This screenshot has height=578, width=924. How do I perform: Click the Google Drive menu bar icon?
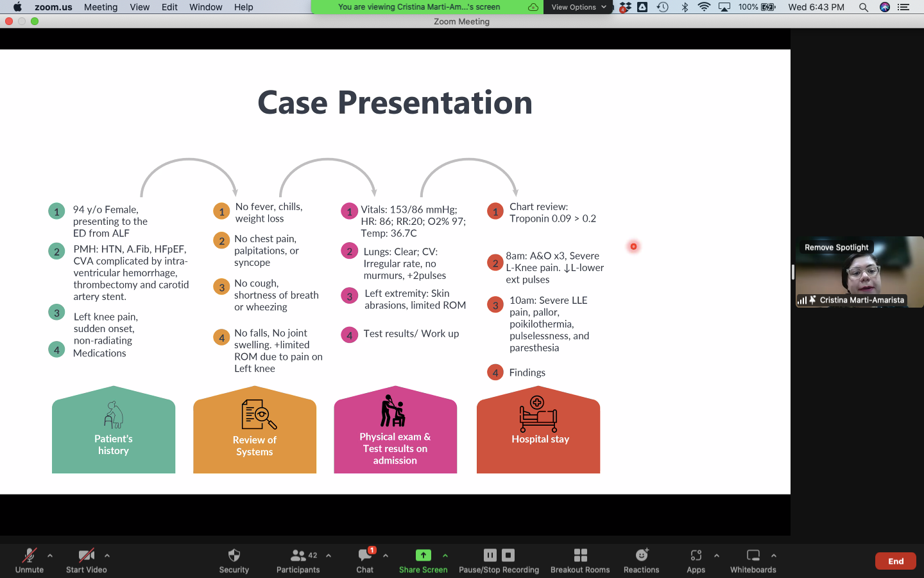coord(642,7)
